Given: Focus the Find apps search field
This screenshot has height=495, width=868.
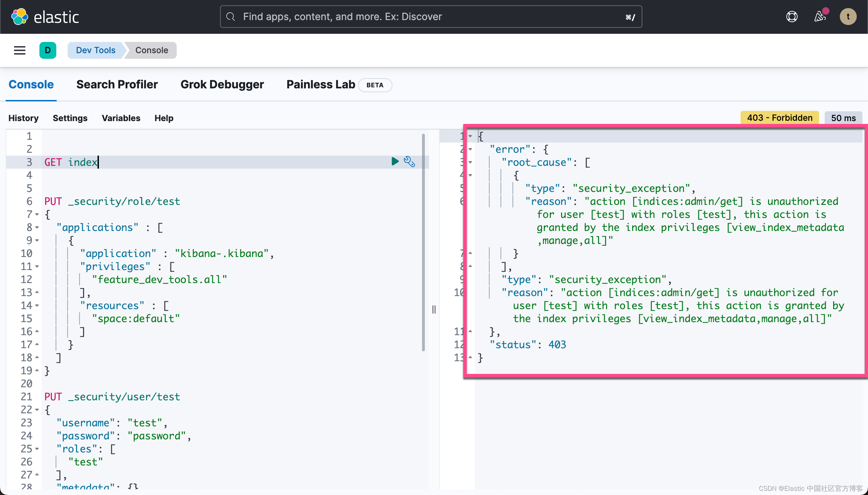Looking at the screenshot, I should pyautogui.click(x=430, y=17).
